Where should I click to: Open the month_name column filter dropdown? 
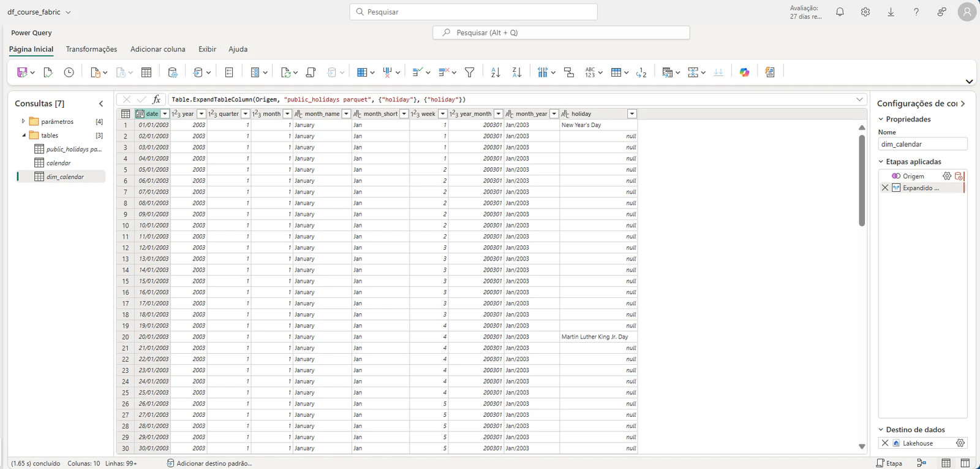pos(346,113)
